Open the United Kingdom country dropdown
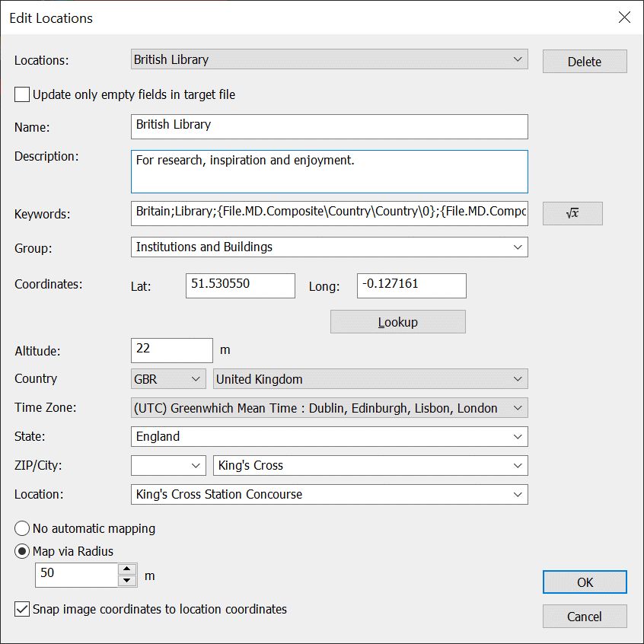The width and height of the screenshot is (644, 644). click(371, 378)
